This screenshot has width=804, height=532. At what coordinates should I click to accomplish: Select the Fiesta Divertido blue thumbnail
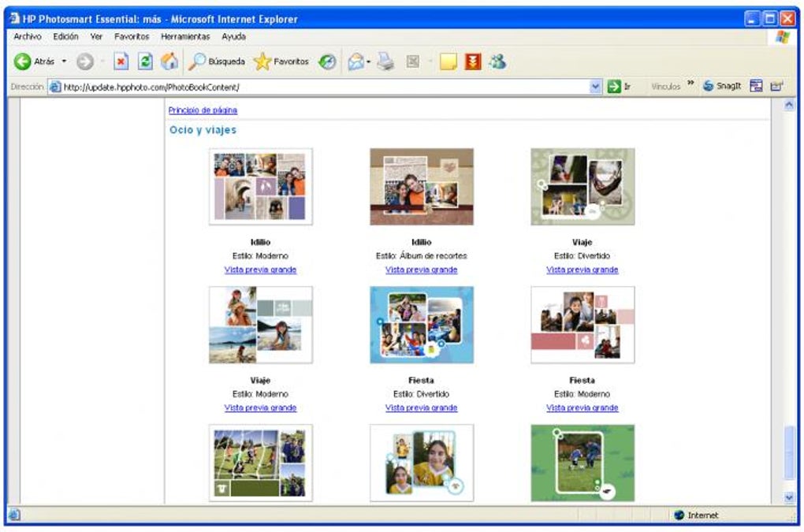coord(422,325)
